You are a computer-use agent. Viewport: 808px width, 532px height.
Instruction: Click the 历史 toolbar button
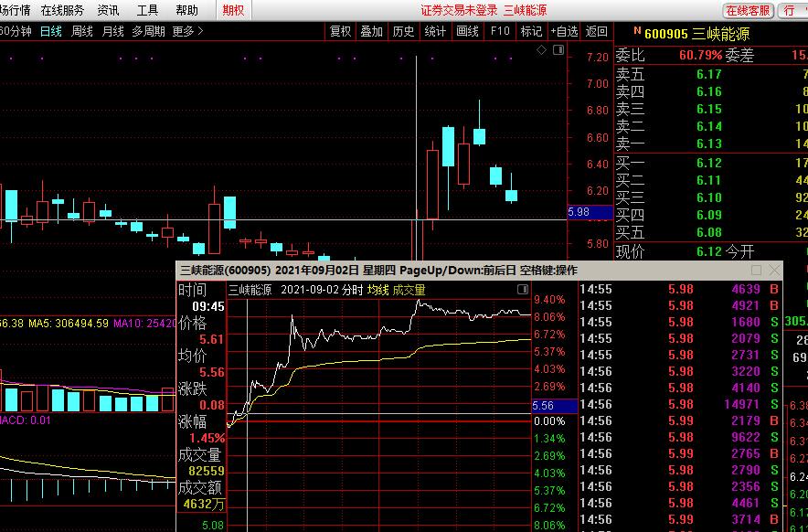[x=403, y=31]
